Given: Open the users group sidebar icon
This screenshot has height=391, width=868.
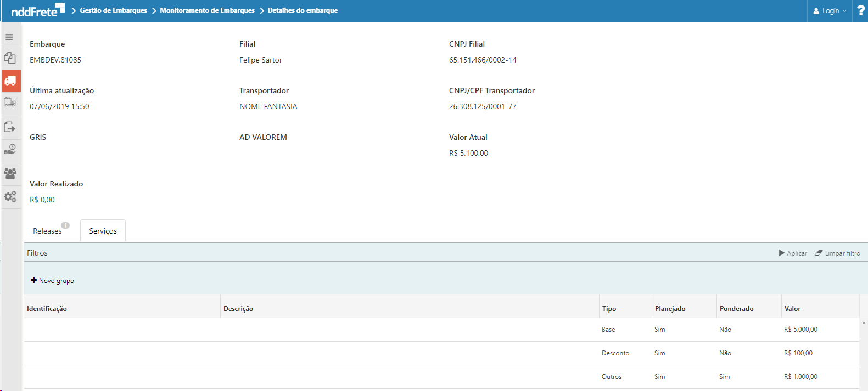Looking at the screenshot, I should tap(10, 173).
